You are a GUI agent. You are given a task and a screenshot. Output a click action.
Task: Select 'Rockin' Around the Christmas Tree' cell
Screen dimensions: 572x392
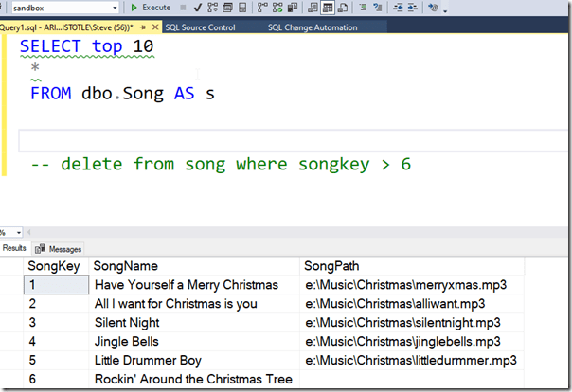point(194,380)
